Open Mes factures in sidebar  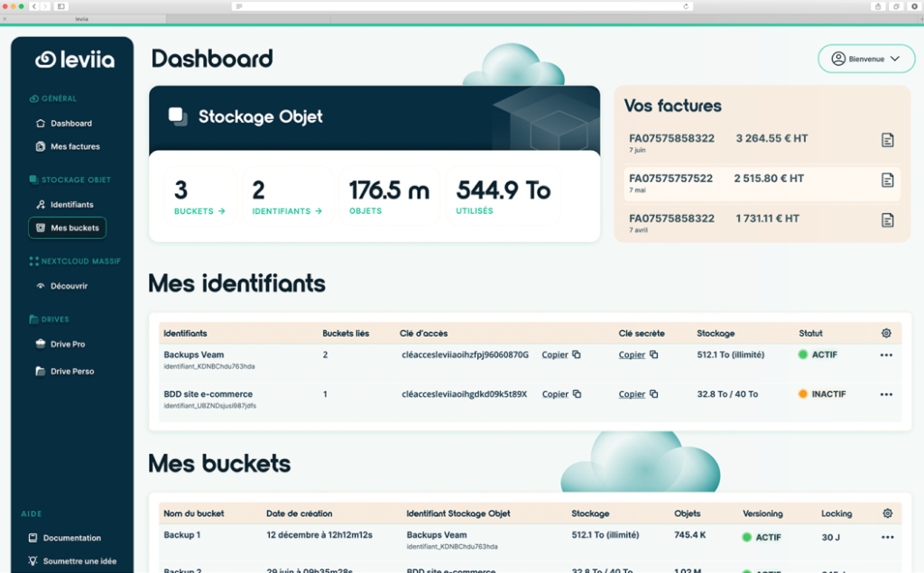tap(75, 146)
